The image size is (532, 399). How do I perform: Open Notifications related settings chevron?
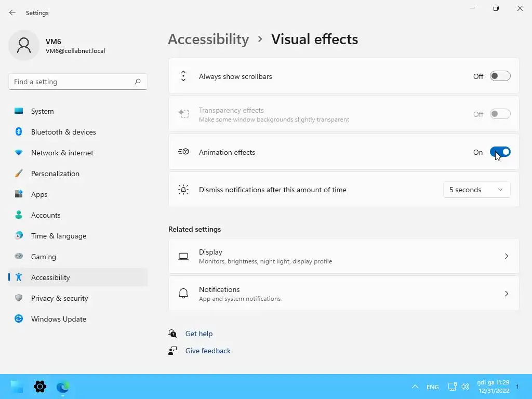click(506, 294)
